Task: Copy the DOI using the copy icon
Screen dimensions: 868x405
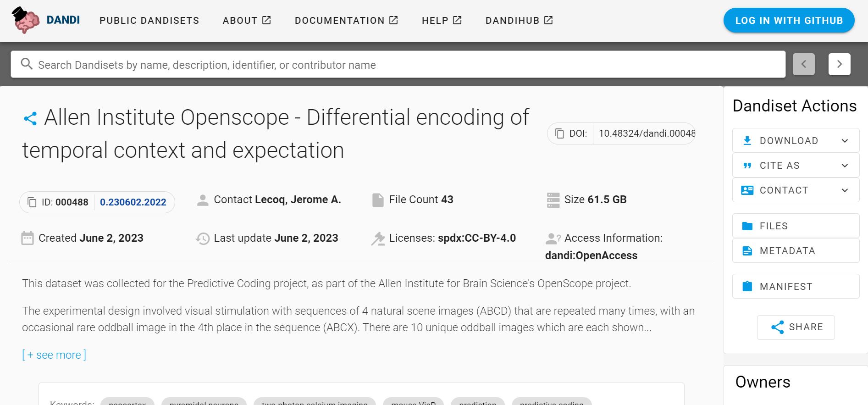Action: point(559,133)
